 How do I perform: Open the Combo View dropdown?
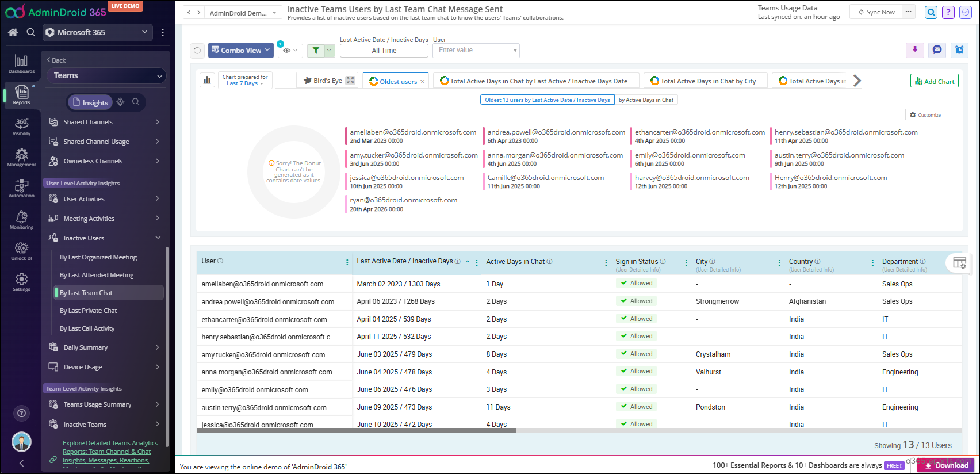[x=240, y=51]
